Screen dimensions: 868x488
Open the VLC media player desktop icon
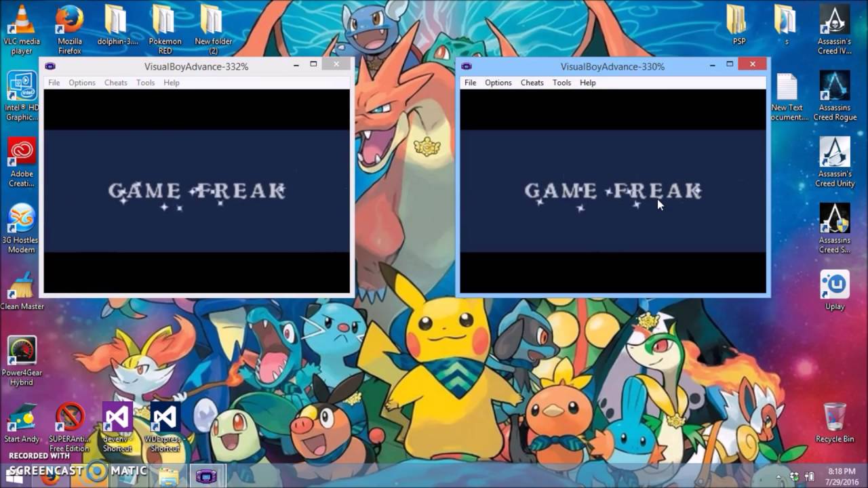(x=22, y=30)
